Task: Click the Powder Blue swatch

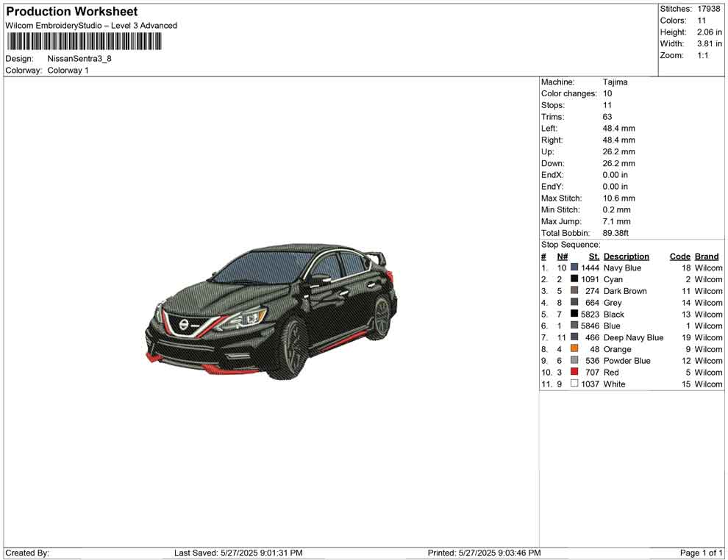Action: click(574, 360)
